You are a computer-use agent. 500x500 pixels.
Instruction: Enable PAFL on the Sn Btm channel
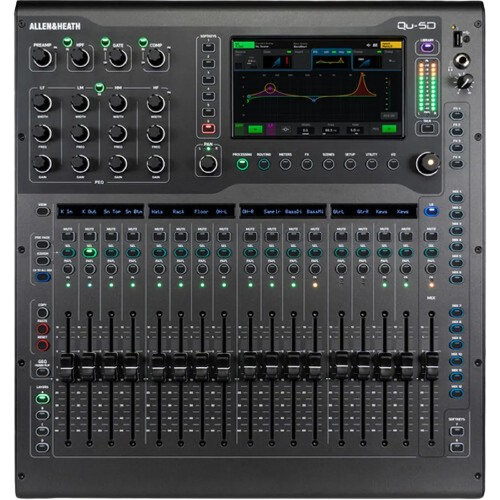tap(133, 269)
